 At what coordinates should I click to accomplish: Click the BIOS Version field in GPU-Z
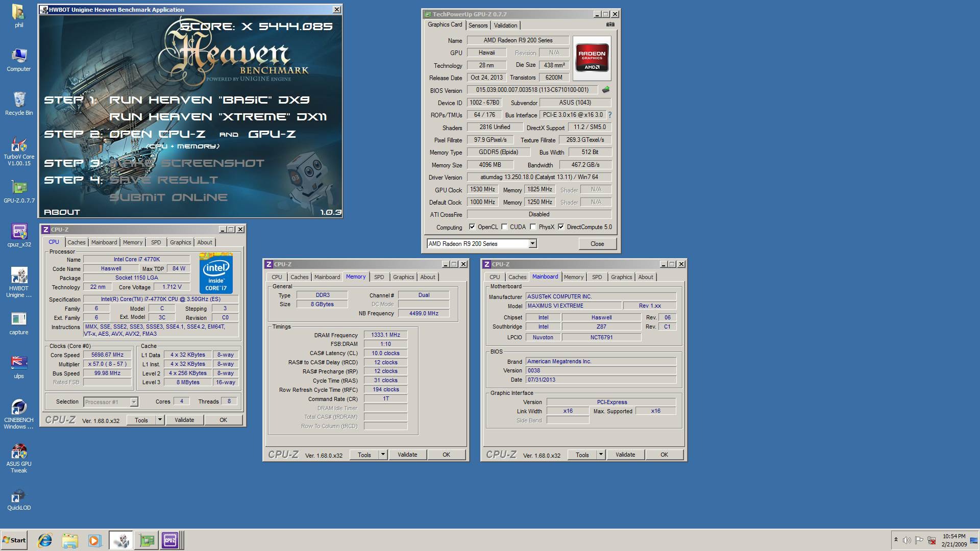click(532, 90)
